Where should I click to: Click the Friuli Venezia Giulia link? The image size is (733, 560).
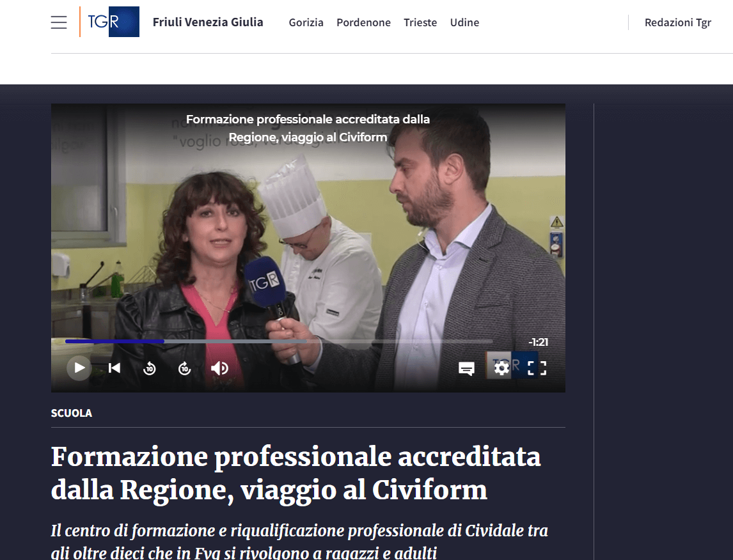208,22
